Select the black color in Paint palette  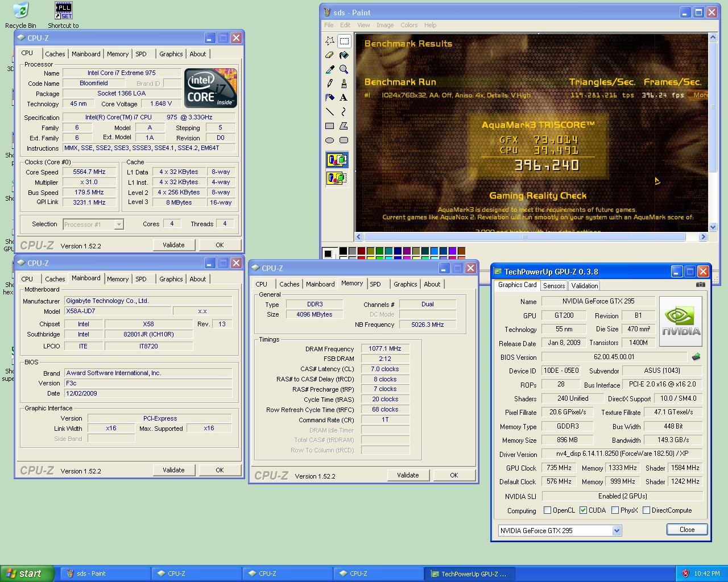pos(343,251)
